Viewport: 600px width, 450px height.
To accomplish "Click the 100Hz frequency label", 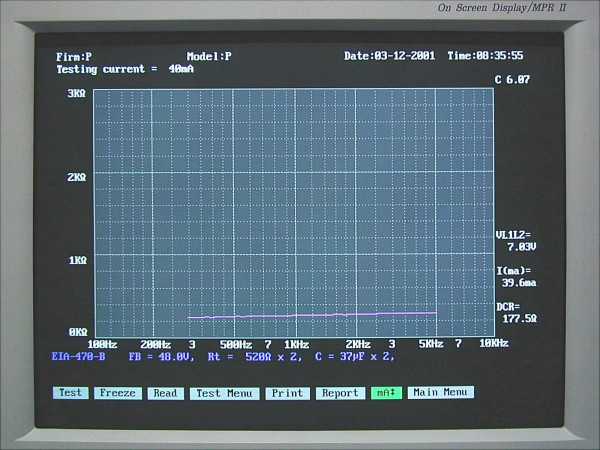I will [x=102, y=344].
